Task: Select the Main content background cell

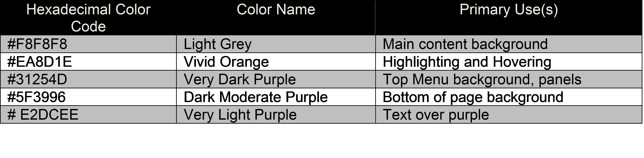Action: (x=465, y=44)
